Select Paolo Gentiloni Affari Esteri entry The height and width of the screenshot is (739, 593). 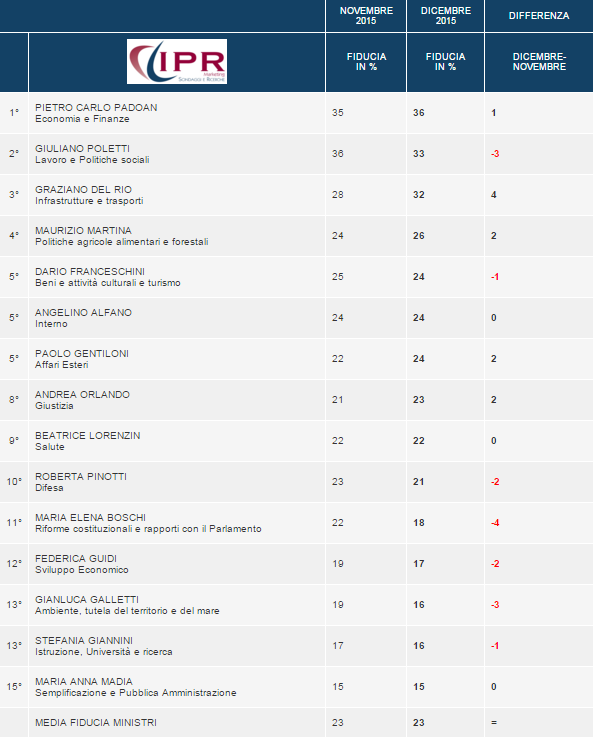82,359
